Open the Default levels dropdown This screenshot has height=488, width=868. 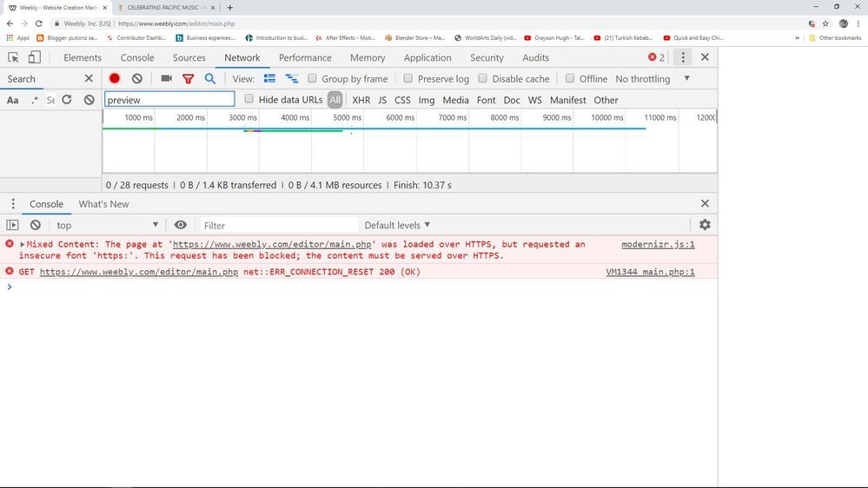(x=397, y=225)
